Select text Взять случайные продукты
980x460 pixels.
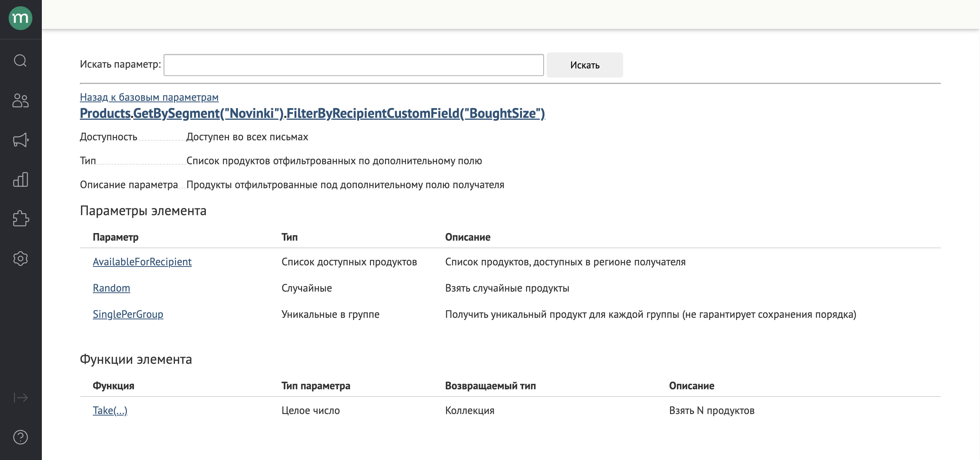point(507,288)
